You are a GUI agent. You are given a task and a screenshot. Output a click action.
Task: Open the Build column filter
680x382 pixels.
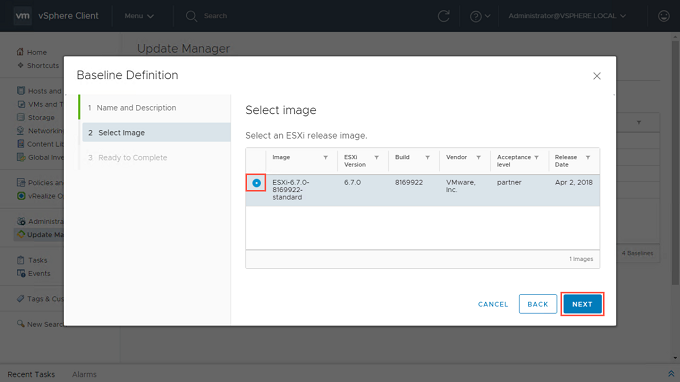427,157
